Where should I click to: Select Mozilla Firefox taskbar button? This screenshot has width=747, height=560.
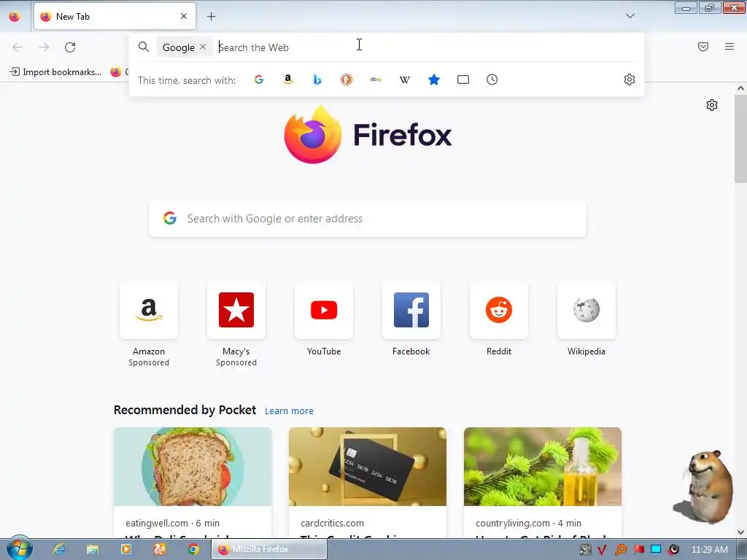(269, 549)
